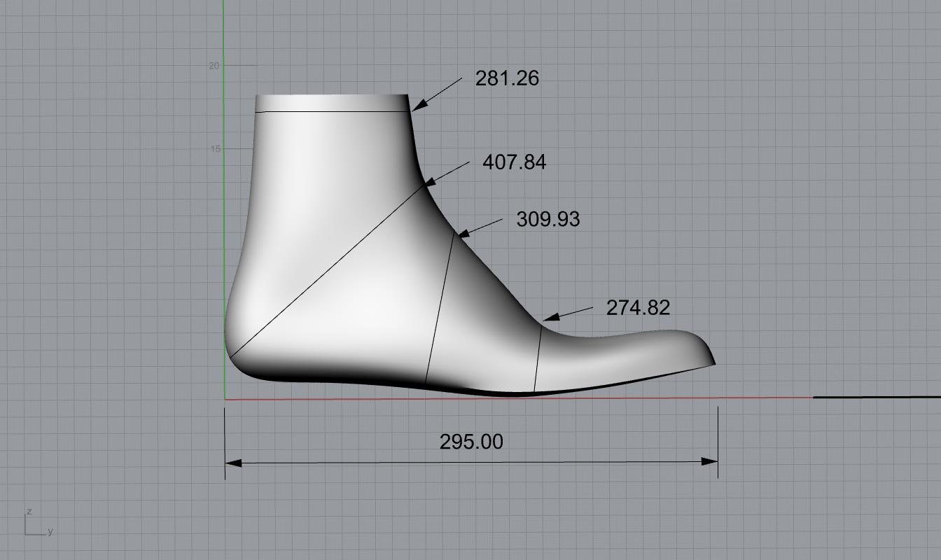Click the grid axis label 20

pos(214,66)
